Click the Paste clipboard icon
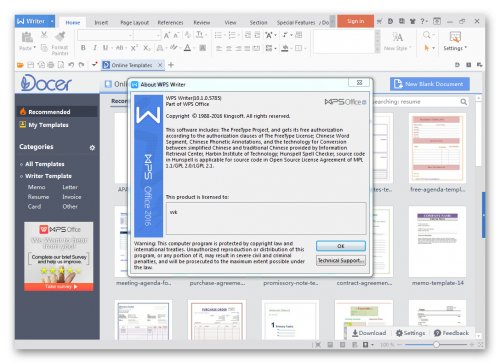 tap(27, 37)
